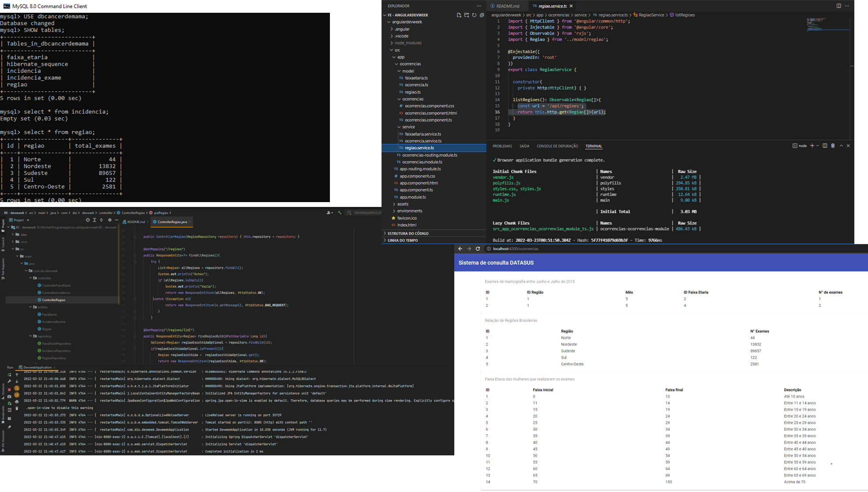Refresh the VS Code explorer
The image size is (868, 492).
474,15
